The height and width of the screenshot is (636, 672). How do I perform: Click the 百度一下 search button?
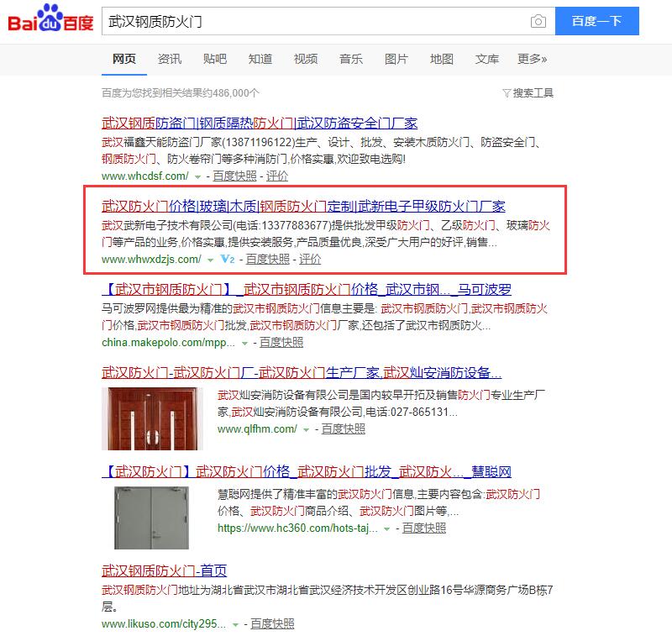click(x=597, y=21)
